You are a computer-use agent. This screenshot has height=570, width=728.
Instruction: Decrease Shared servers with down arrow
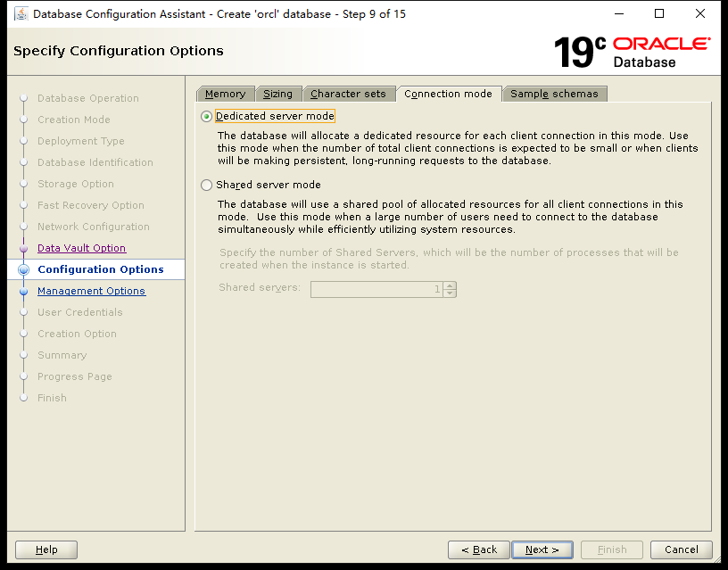click(450, 293)
